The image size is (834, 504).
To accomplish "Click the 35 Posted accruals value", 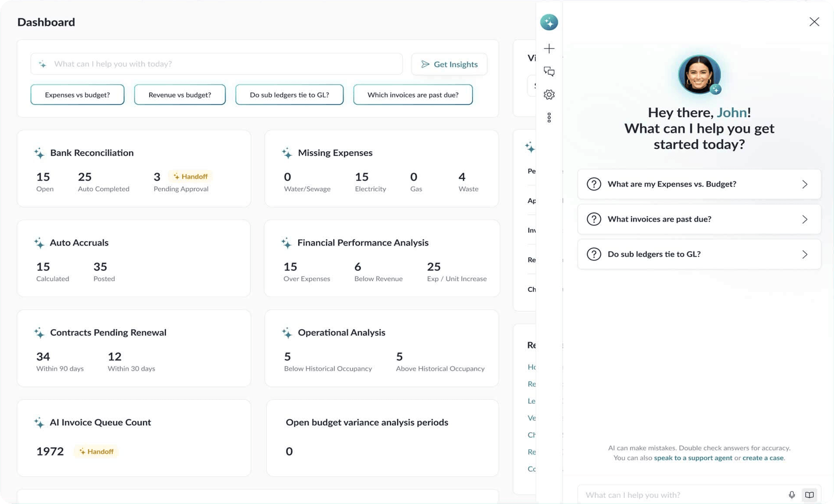I will (100, 266).
